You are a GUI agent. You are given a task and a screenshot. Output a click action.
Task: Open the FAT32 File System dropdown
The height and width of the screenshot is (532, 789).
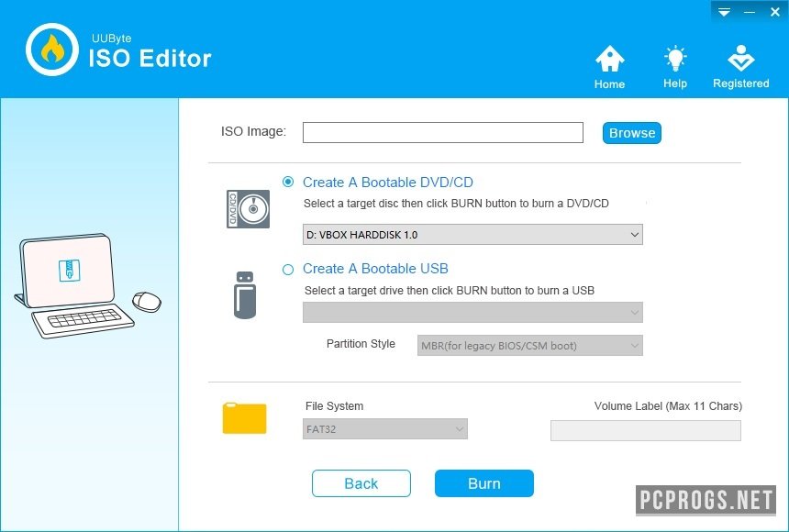tap(385, 429)
